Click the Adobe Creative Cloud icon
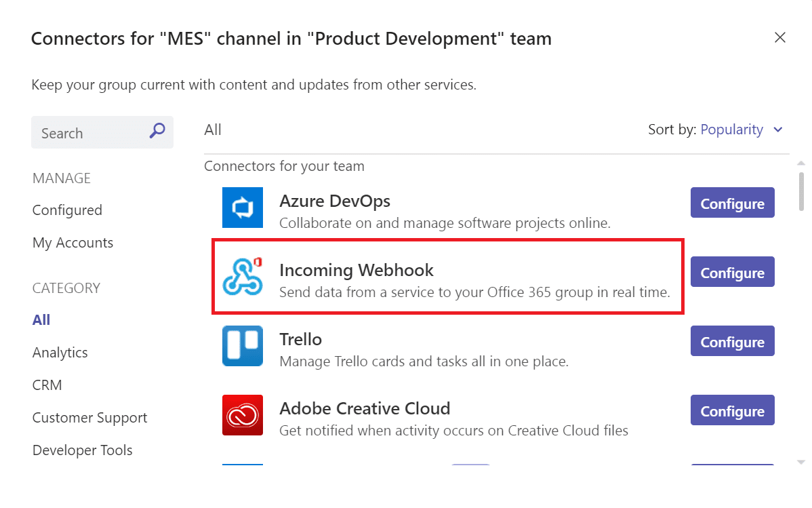 242,415
